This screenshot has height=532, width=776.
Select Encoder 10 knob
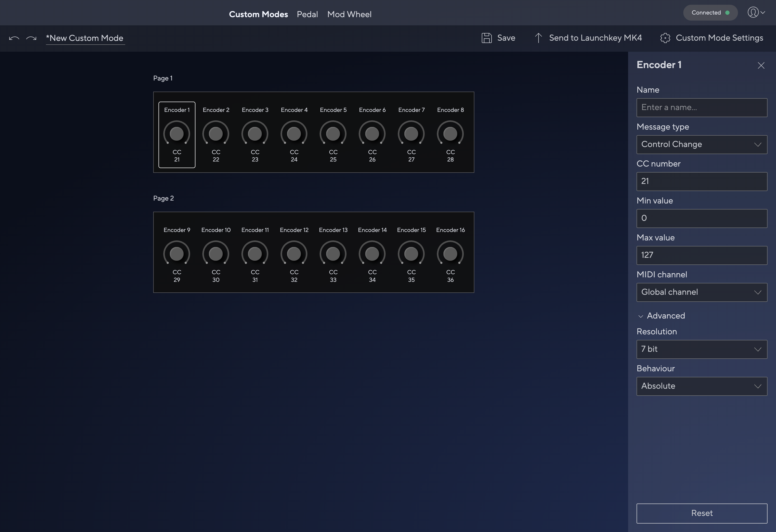[216, 254]
